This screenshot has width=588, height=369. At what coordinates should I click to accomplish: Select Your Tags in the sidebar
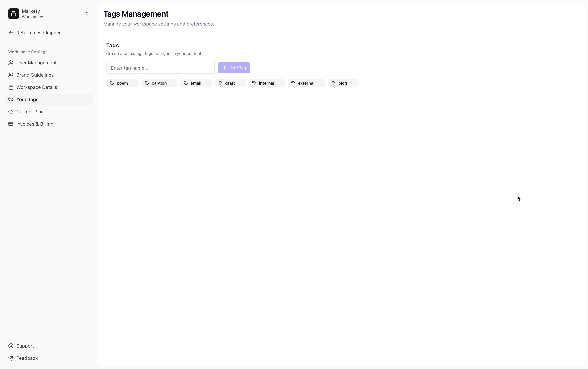pos(27,99)
